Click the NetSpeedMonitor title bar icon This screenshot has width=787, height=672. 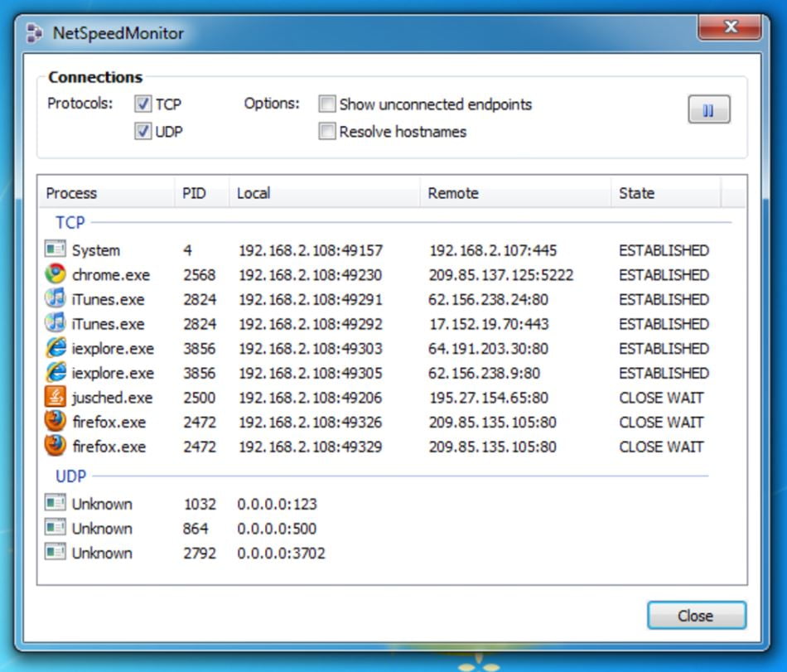34,33
